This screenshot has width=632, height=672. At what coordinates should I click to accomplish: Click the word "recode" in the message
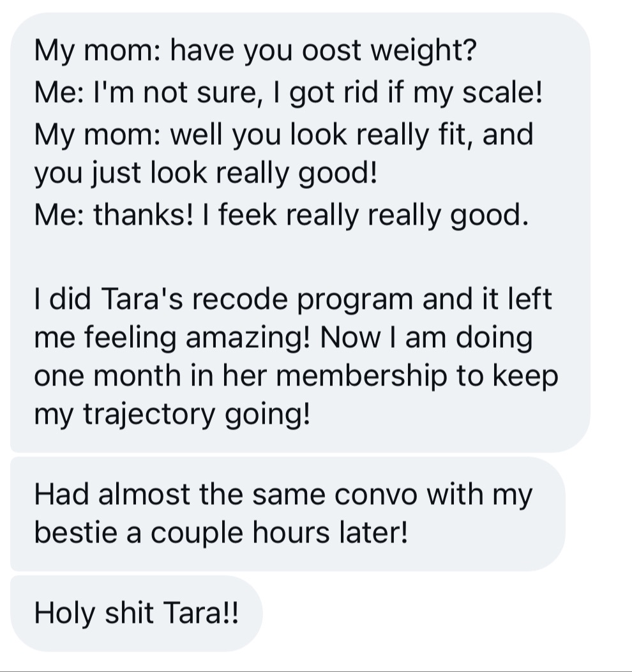239,299
